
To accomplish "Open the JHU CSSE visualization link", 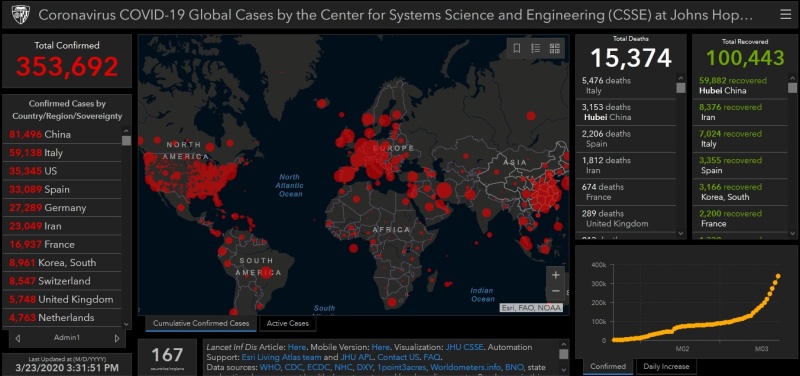I will coord(464,347).
